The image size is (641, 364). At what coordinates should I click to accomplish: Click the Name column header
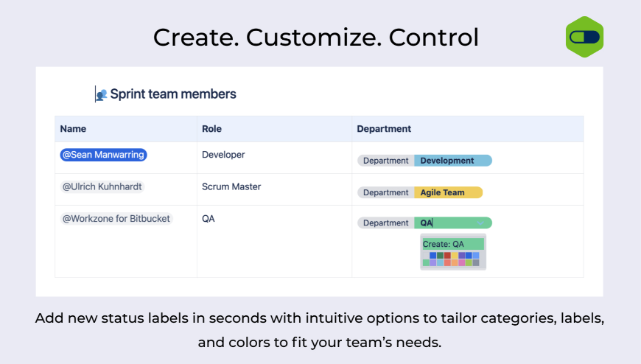click(73, 128)
